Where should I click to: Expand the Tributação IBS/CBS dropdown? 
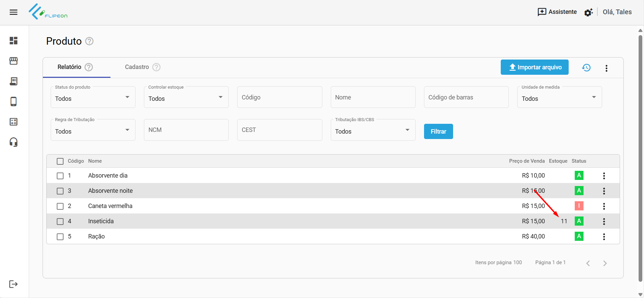tap(373, 130)
